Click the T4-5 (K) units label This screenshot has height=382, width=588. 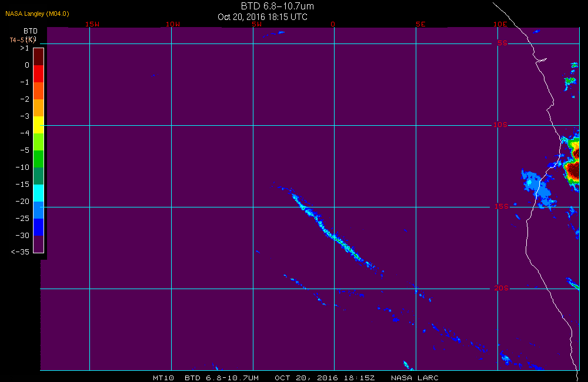(x=23, y=40)
